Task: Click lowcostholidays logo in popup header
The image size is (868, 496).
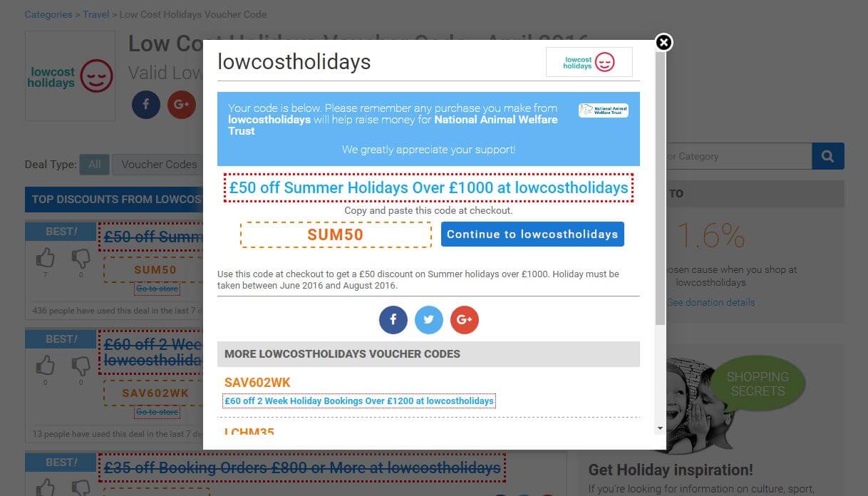Action: (589, 62)
